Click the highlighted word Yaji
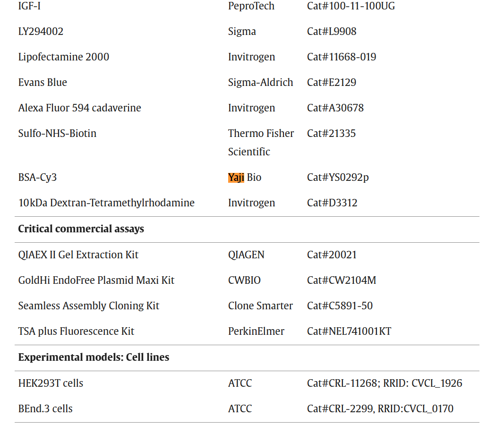Image resolution: width=504 pixels, height=425 pixels. click(x=236, y=178)
